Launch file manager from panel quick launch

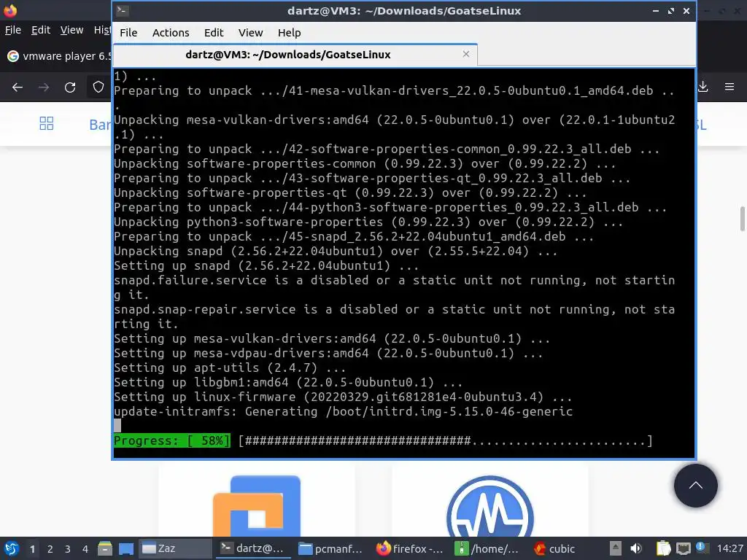[105, 548]
